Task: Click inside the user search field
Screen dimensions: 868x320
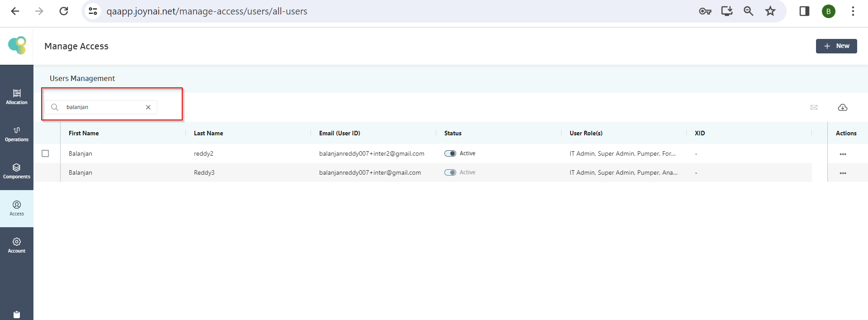Action: 104,107
